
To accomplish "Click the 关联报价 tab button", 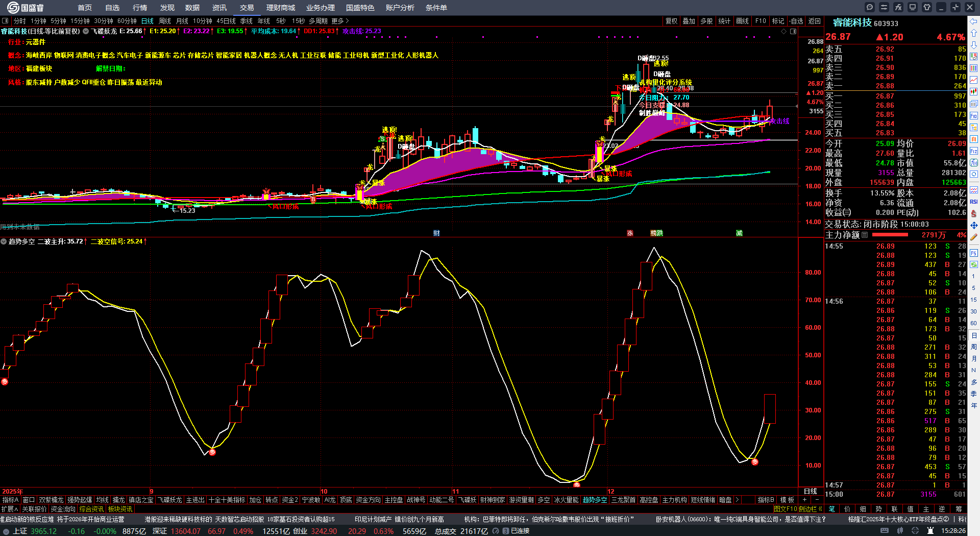I will (34, 509).
